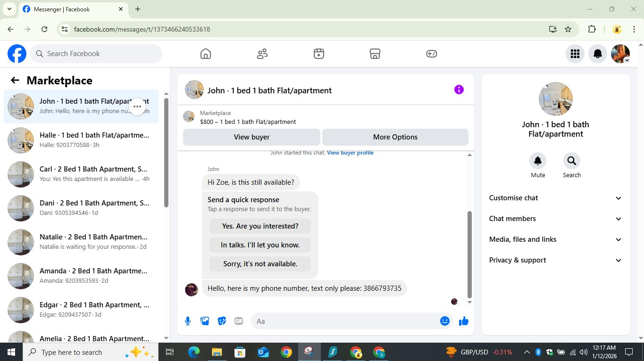
Task: Open a new browser tab
Action: [x=138, y=9]
